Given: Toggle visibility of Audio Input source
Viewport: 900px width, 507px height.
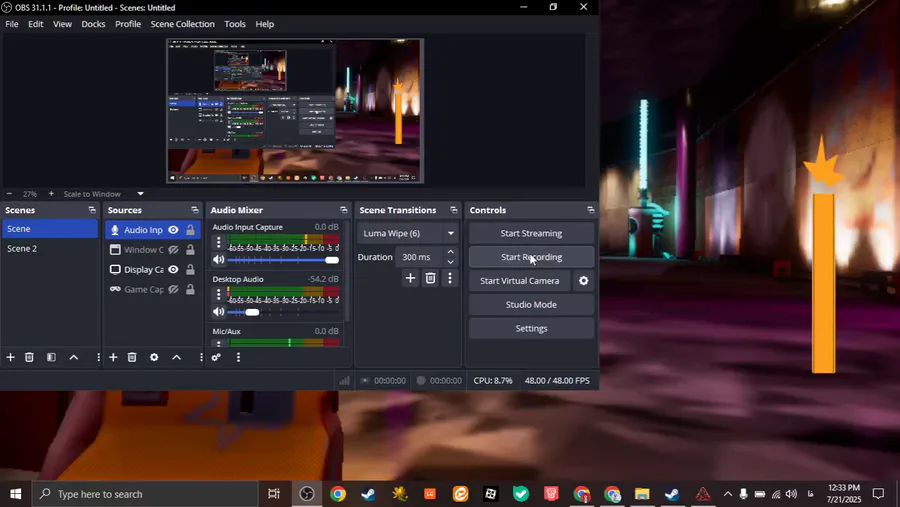Looking at the screenshot, I should [173, 230].
